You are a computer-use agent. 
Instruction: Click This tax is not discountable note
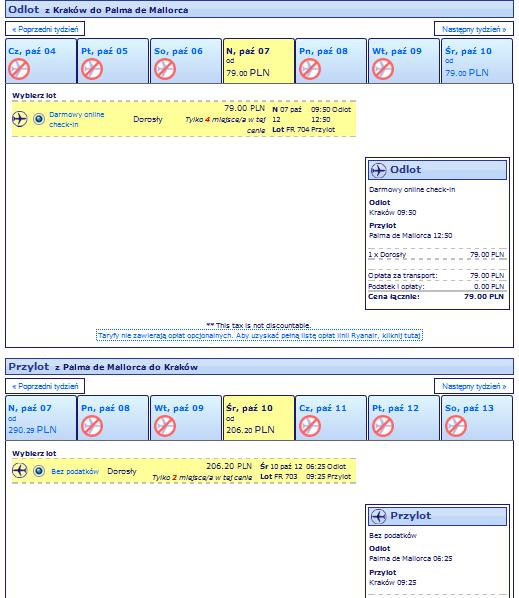(x=259, y=326)
